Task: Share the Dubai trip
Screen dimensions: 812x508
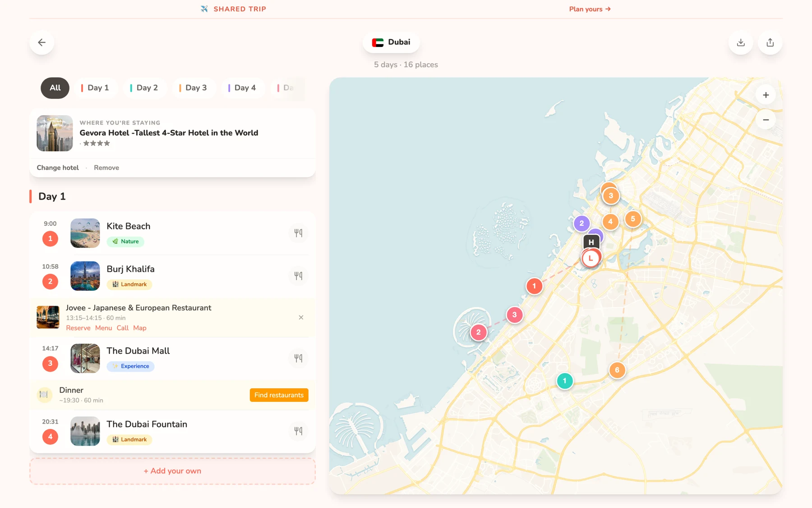Action: (770, 42)
